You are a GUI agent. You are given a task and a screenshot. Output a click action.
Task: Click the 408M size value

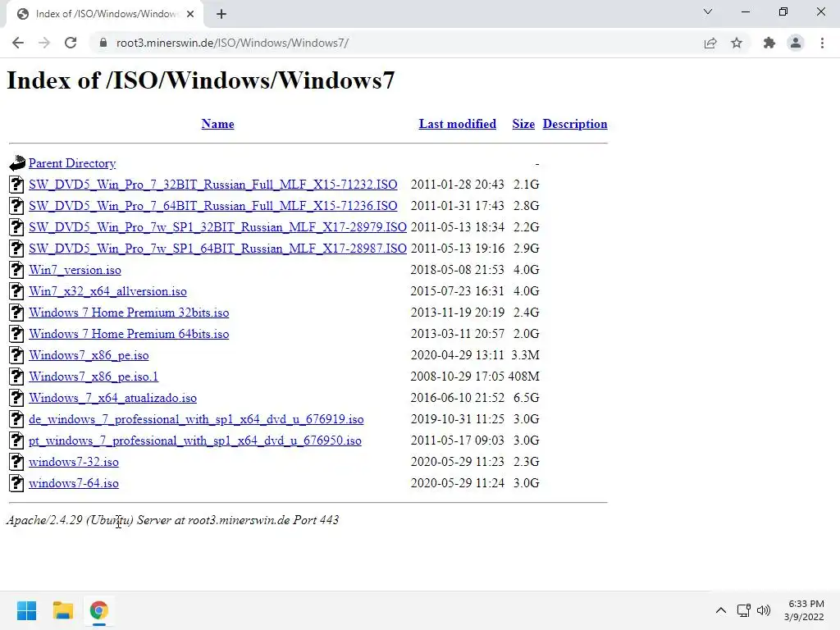[523, 377]
